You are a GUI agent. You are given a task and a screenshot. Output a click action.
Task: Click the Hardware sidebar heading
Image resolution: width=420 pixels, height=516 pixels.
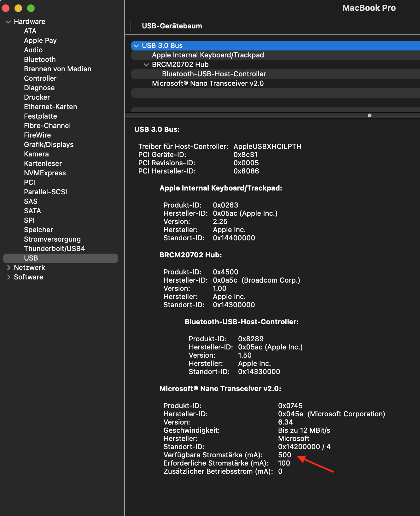pyautogui.click(x=30, y=22)
